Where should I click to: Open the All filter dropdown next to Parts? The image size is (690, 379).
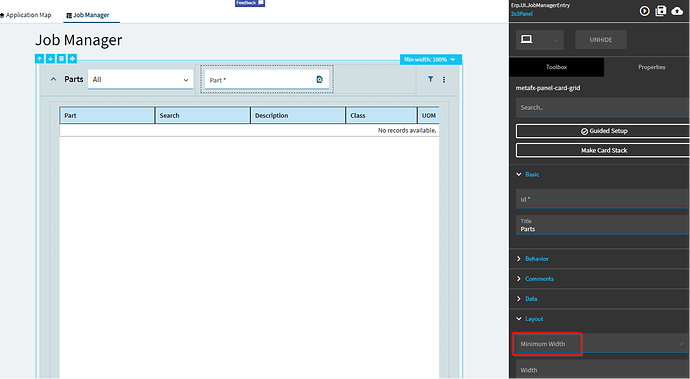(x=140, y=80)
